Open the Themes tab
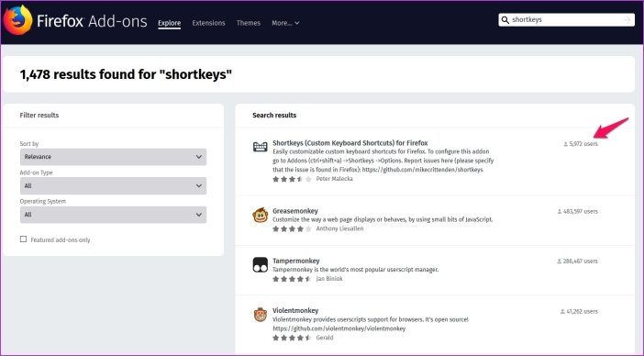Viewport: 644px width, 356px height. pos(249,23)
